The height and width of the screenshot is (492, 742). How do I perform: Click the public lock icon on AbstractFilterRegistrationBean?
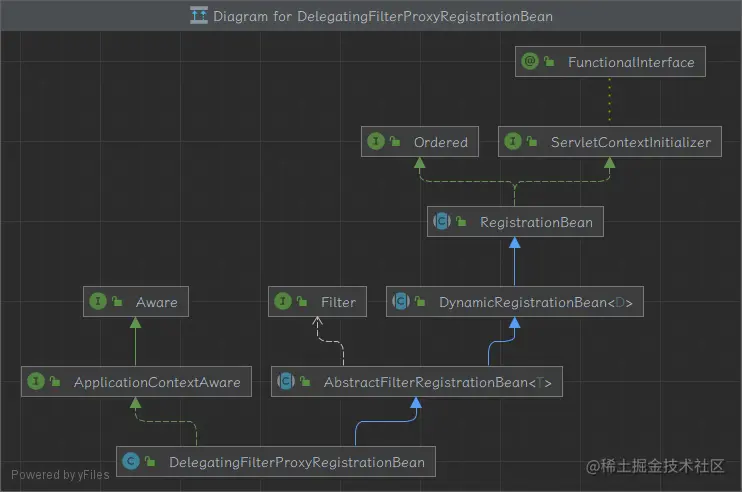[305, 381]
